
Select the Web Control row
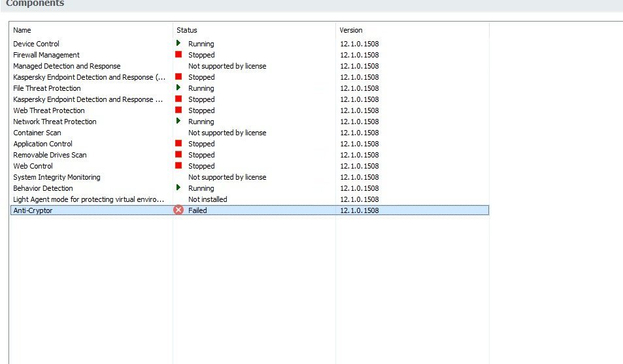(250, 166)
